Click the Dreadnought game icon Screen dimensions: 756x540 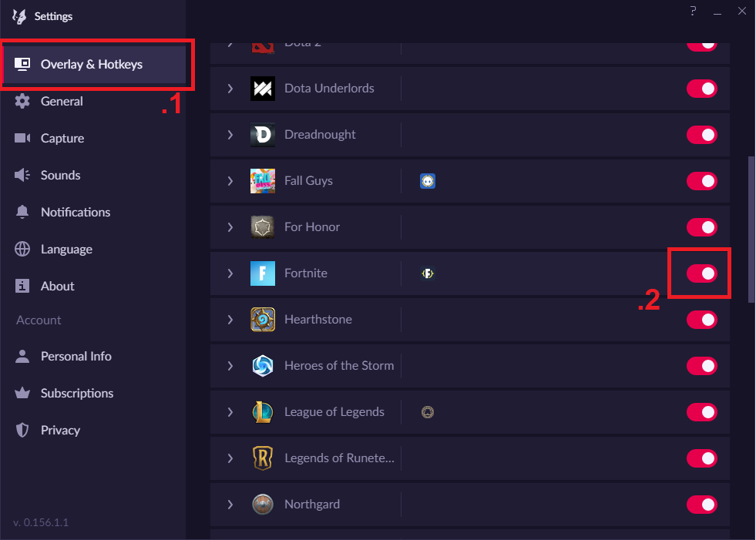[x=263, y=135]
